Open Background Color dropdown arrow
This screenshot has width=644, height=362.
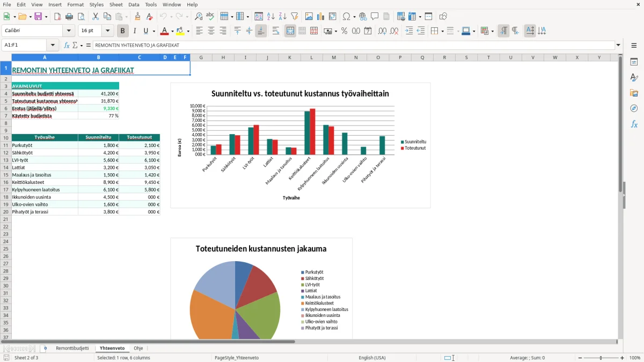pyautogui.click(x=188, y=31)
